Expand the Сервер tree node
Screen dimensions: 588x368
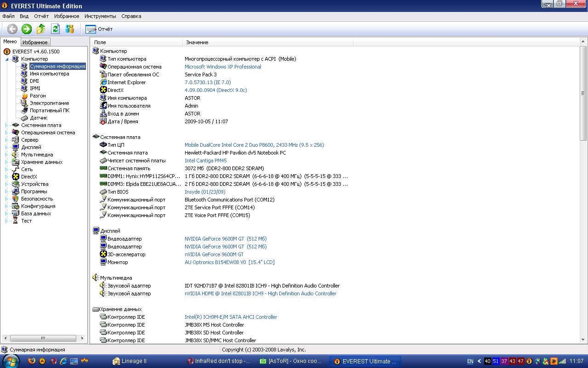7,140
